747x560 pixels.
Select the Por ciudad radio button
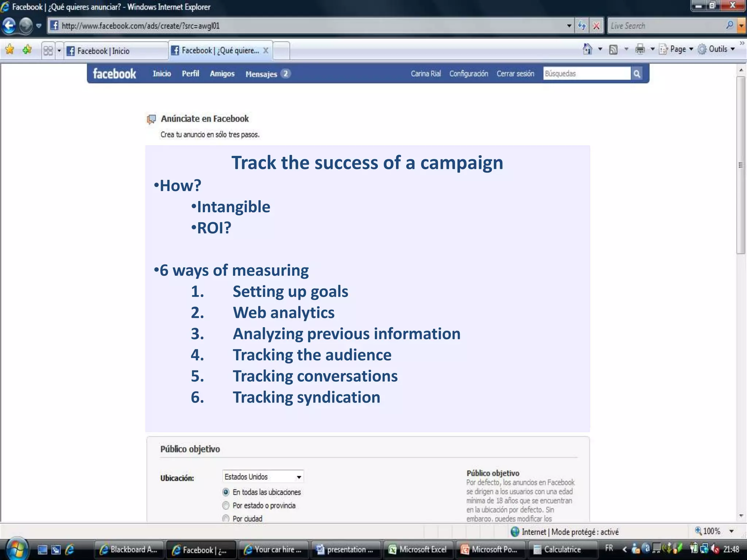coord(226,518)
